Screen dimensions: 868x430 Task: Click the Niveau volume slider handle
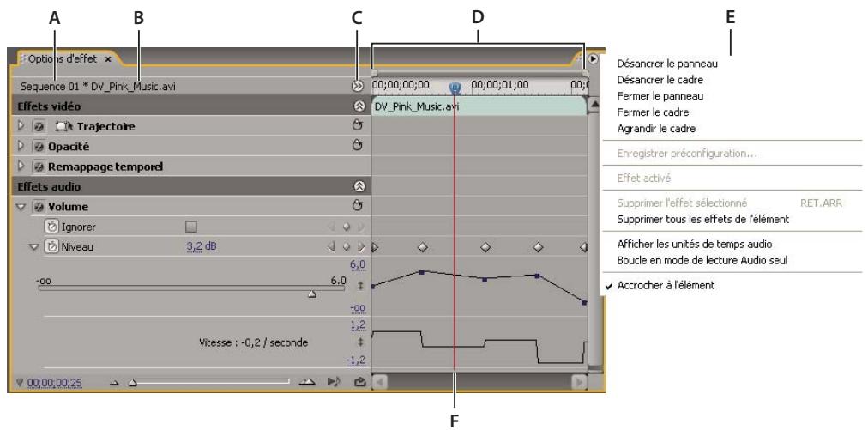[x=311, y=294]
